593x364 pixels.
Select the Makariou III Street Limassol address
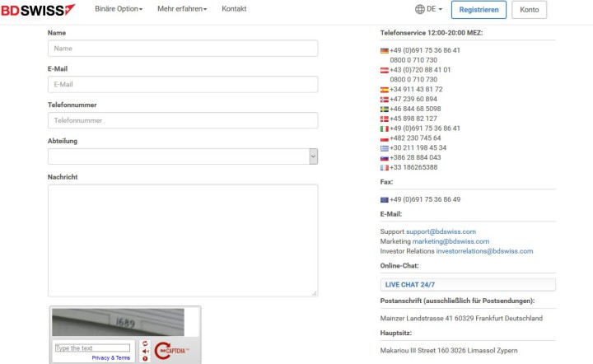449,350
